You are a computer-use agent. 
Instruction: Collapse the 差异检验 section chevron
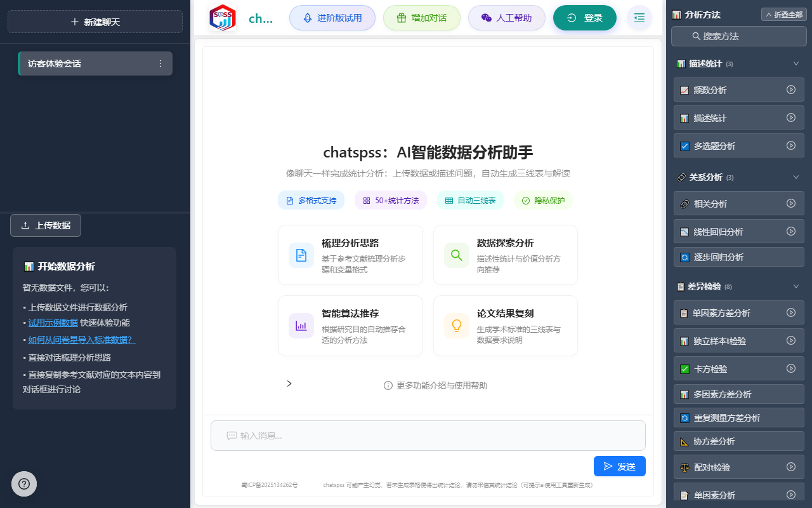(x=796, y=286)
